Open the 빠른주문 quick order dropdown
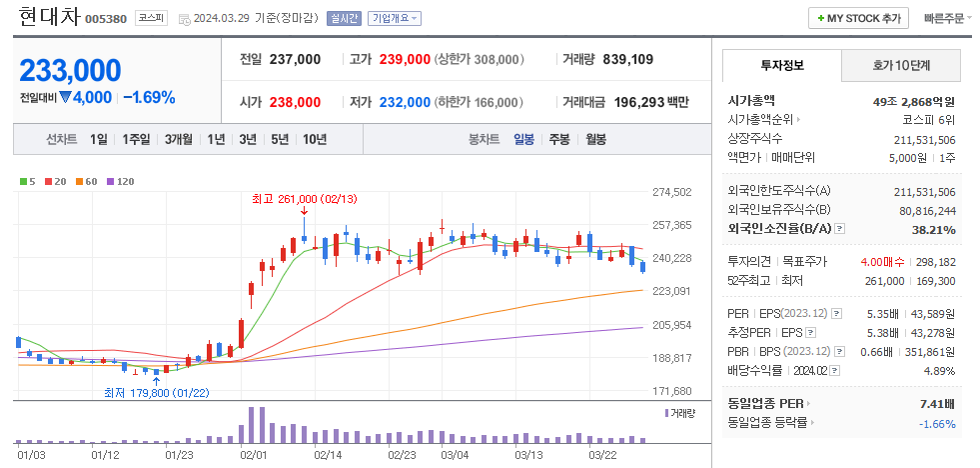Screen dimensions: 980x468 click(949, 19)
